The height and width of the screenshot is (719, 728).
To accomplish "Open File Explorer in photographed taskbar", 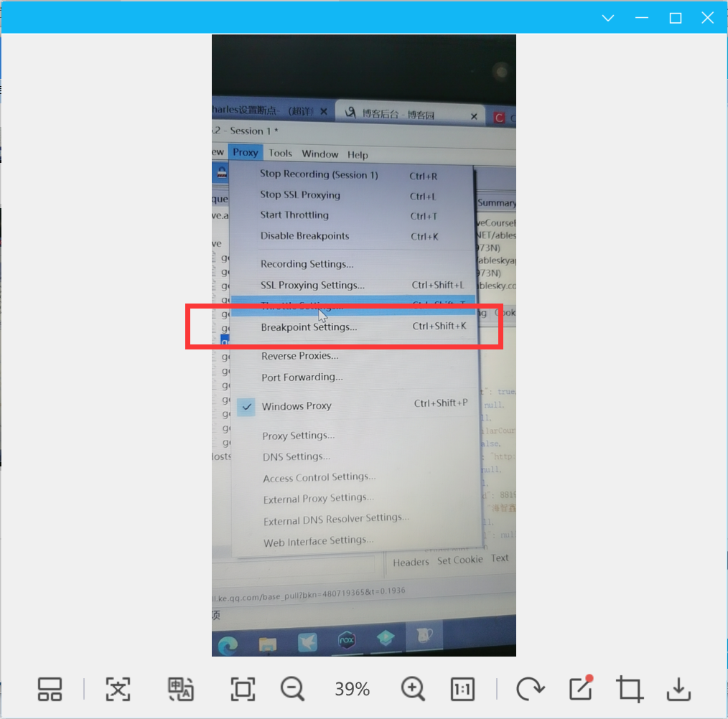I will pos(267,644).
